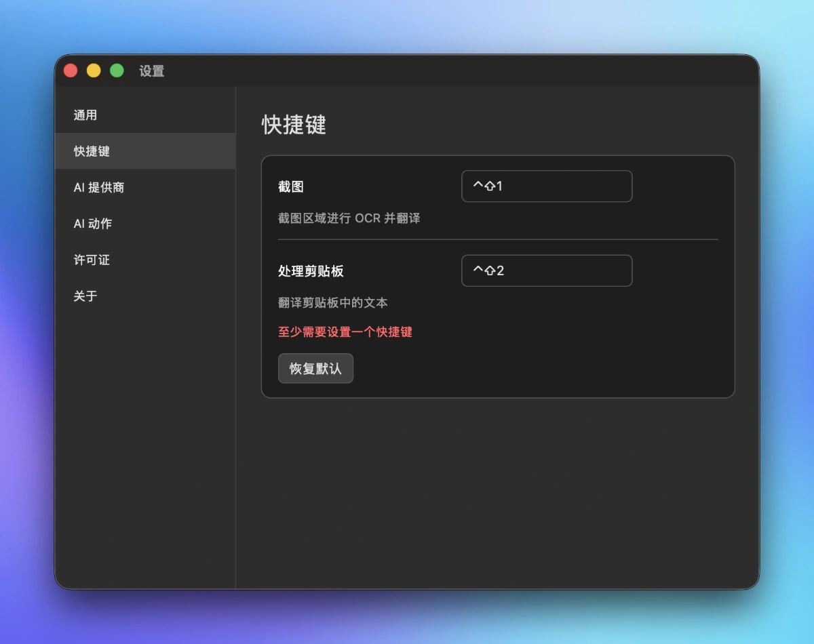814x644 pixels.
Task: Click the divider line under the 截图 description
Action: (498, 239)
